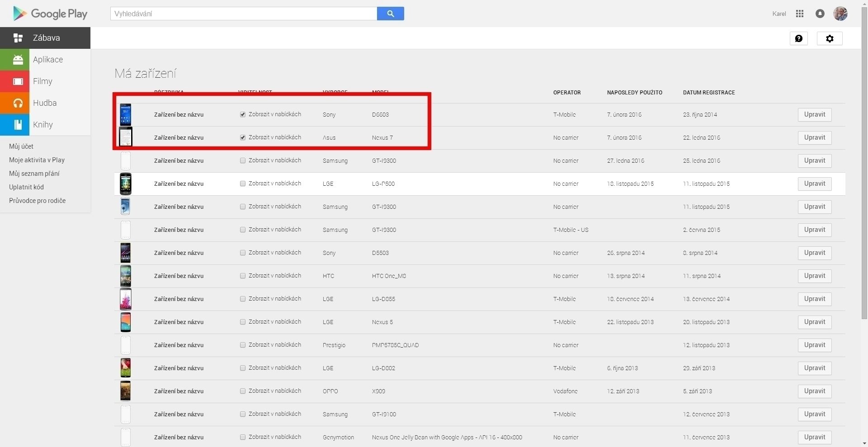The image size is (868, 447).
Task: Check Zobrazit v nabídkách for LG-D855
Action: 243,299
